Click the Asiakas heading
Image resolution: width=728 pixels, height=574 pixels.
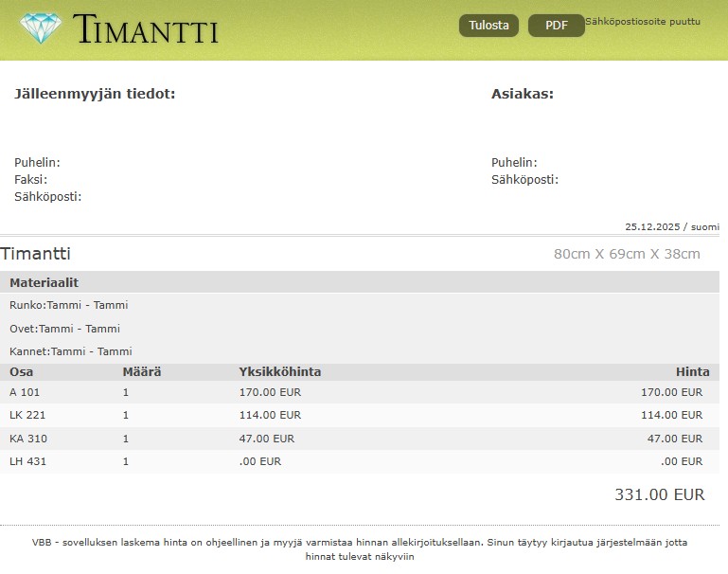pyautogui.click(x=522, y=94)
